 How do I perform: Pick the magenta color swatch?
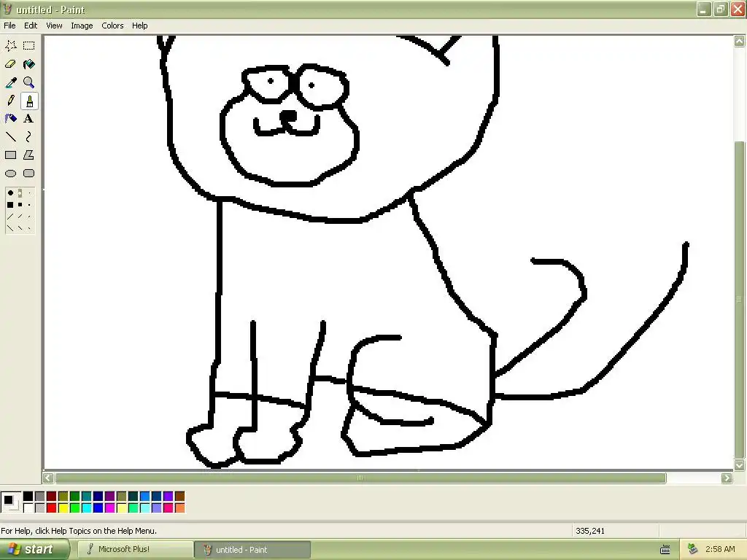click(x=109, y=508)
